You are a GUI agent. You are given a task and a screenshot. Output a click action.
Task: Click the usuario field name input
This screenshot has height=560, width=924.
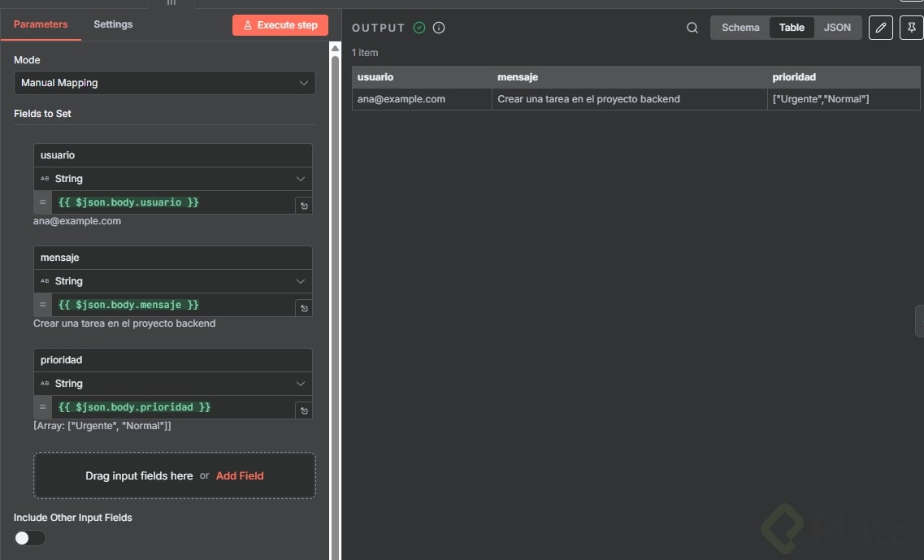pos(172,155)
